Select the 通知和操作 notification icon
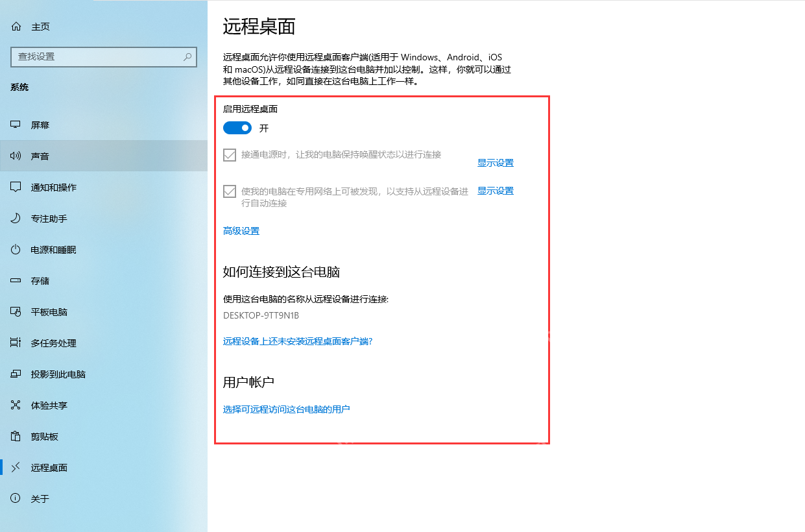Screen dimensions: 805x532 [x=16, y=187]
